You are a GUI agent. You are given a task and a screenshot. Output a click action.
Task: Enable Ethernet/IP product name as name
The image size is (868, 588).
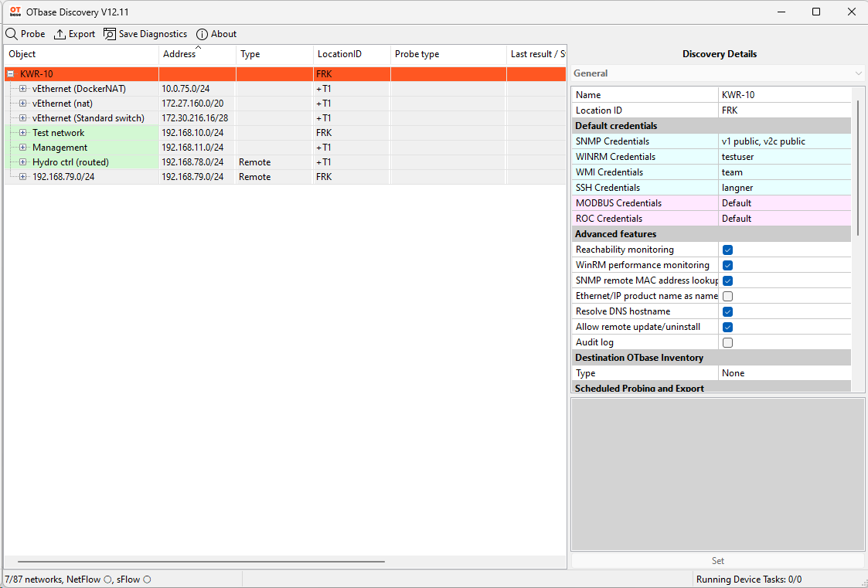tap(727, 296)
